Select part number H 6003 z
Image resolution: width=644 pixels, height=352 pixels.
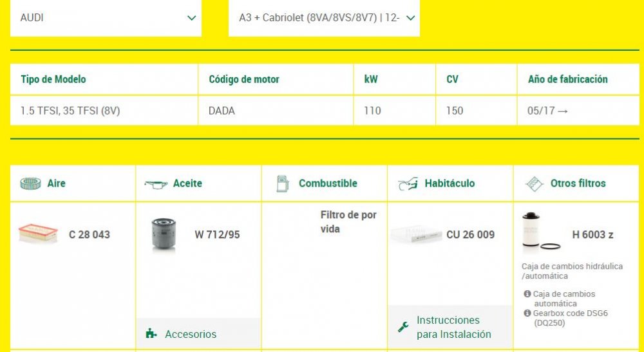(x=592, y=235)
